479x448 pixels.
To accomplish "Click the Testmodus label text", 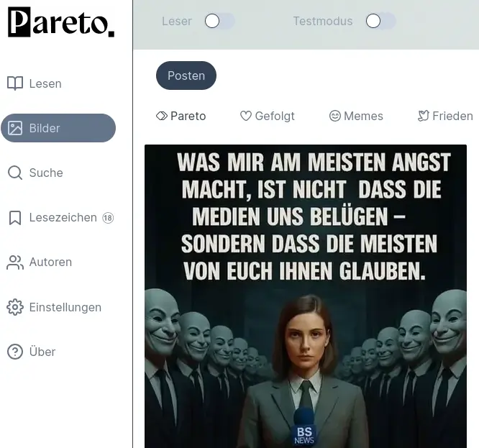I will pos(323,22).
